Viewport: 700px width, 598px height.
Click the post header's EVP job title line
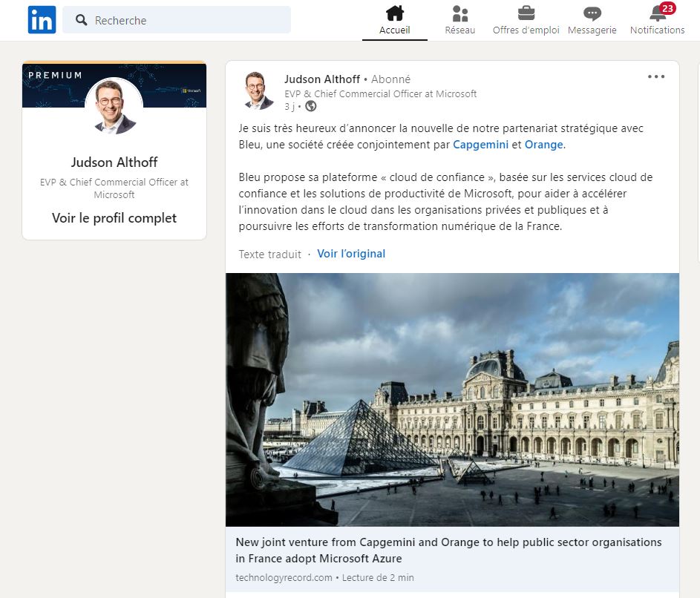coord(380,93)
